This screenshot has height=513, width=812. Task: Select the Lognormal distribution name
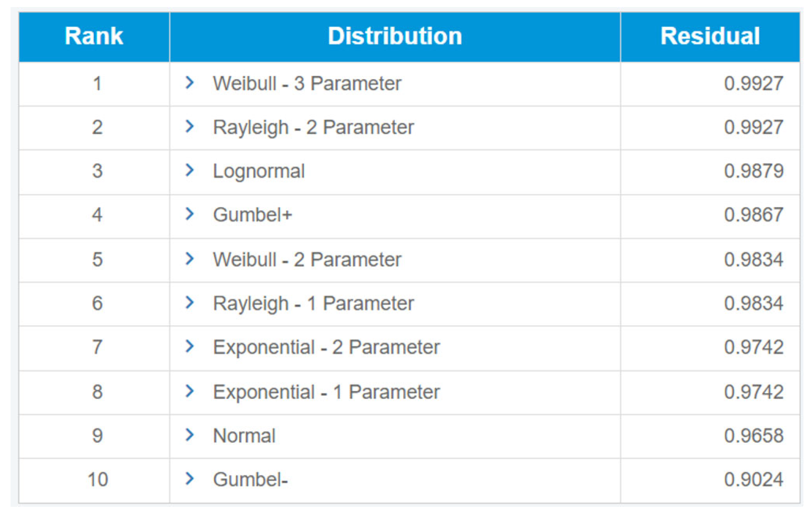[259, 171]
